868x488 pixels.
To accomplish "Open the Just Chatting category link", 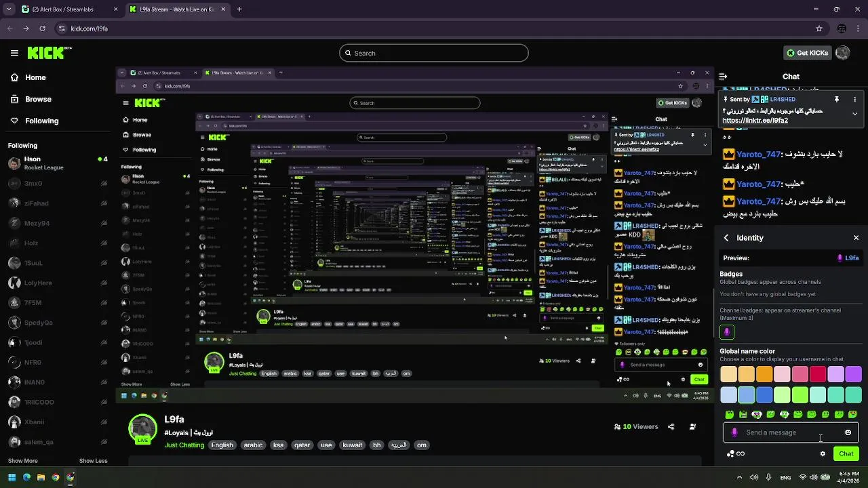I will point(184,445).
